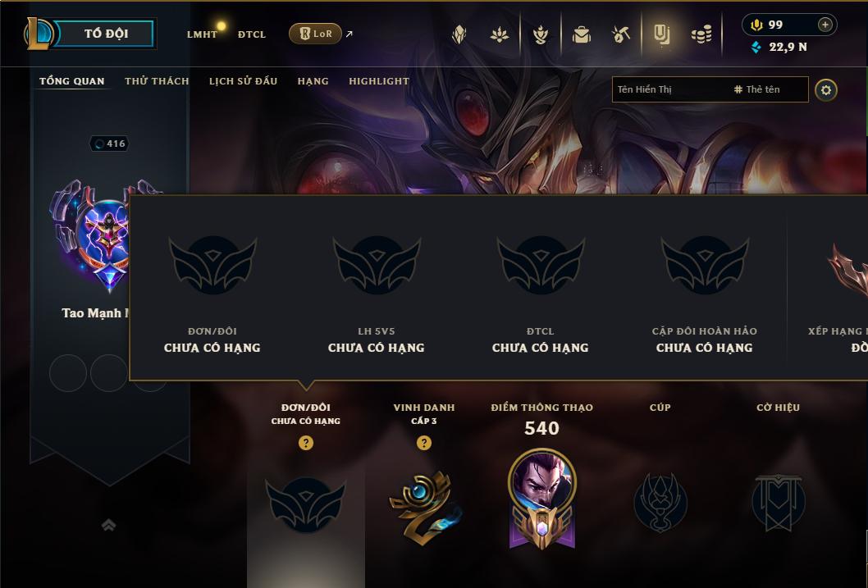Screen dimensions: 868x588
Task: Collapse the profile banner with chevron arrow
Action: (108, 525)
